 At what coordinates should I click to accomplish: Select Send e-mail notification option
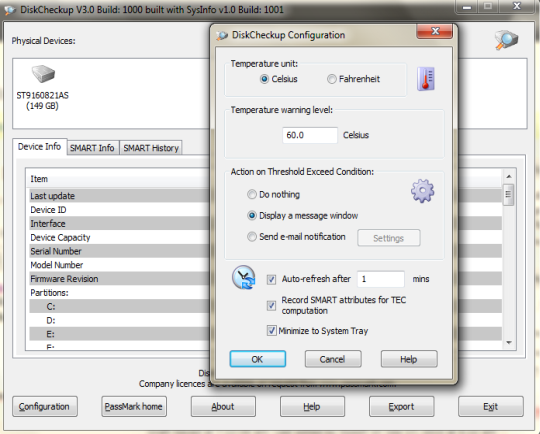click(x=252, y=237)
